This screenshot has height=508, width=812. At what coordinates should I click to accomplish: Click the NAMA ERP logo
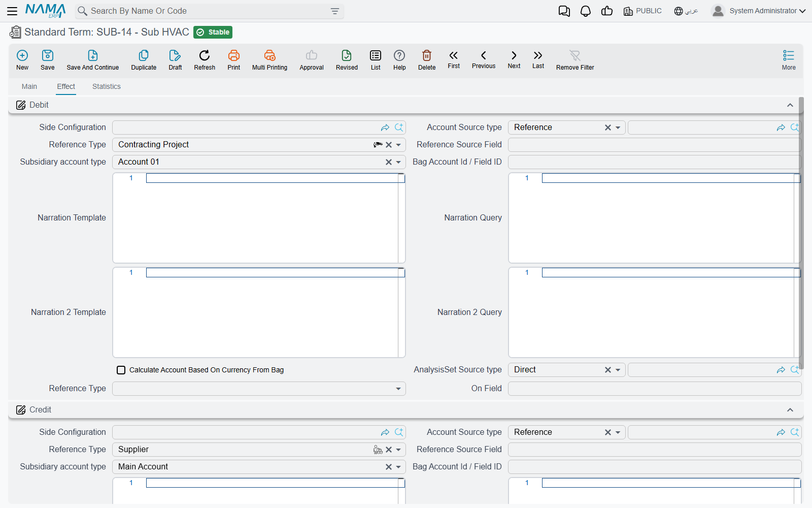46,11
